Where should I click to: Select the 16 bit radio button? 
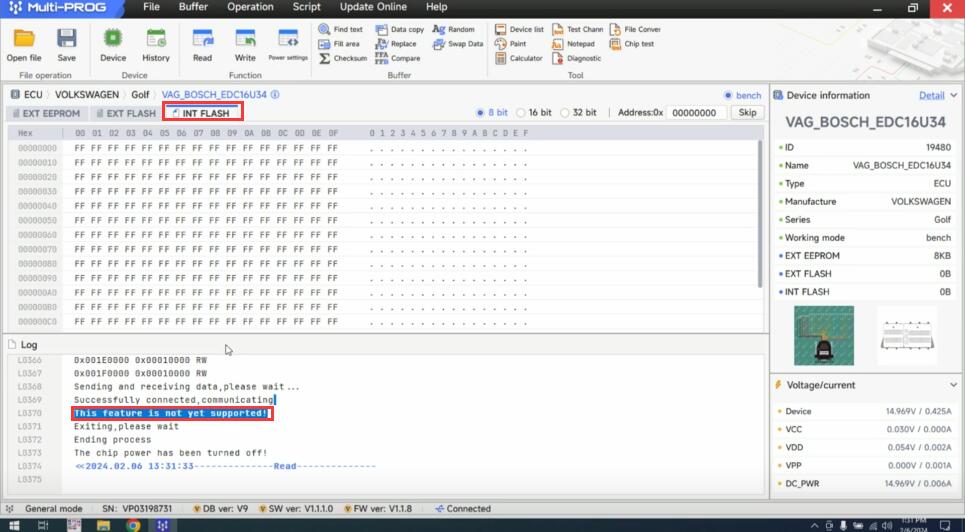tap(521, 113)
